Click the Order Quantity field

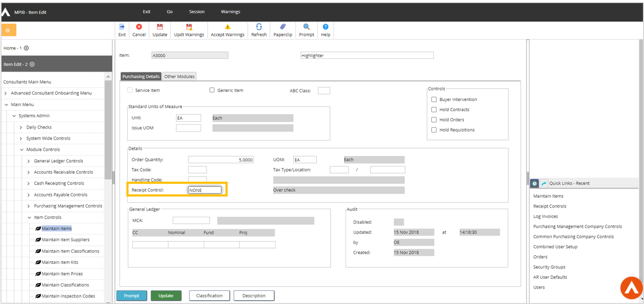[220, 159]
